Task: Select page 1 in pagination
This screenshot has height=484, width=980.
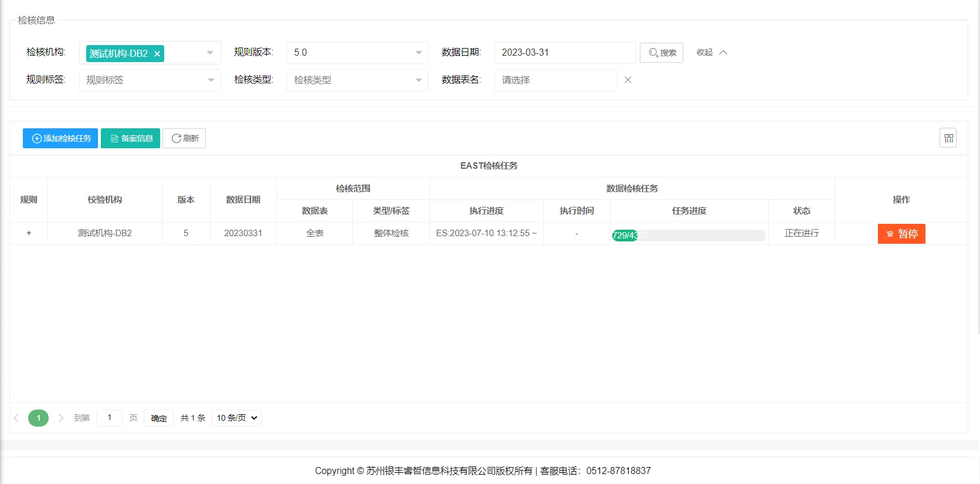Action: tap(39, 418)
